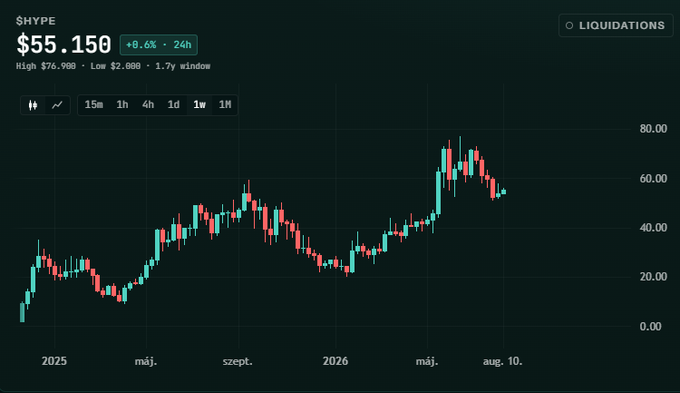
Task: Click the +0.6% 24h change badge
Action: click(x=159, y=45)
